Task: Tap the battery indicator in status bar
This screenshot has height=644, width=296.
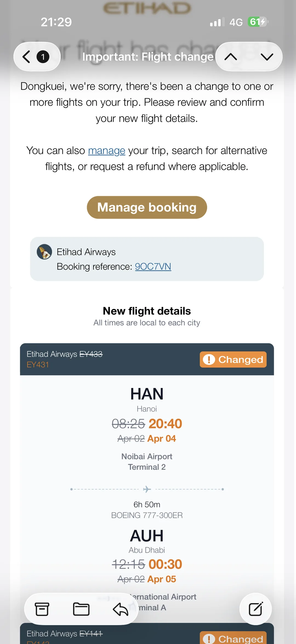Action: pos(258,22)
